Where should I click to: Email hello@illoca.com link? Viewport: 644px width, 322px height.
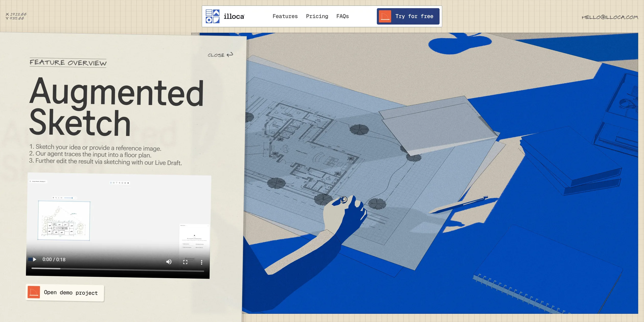[x=609, y=17]
